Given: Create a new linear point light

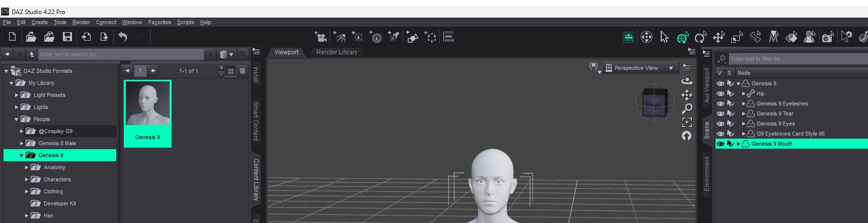Looking at the screenshot, I should click(375, 37).
